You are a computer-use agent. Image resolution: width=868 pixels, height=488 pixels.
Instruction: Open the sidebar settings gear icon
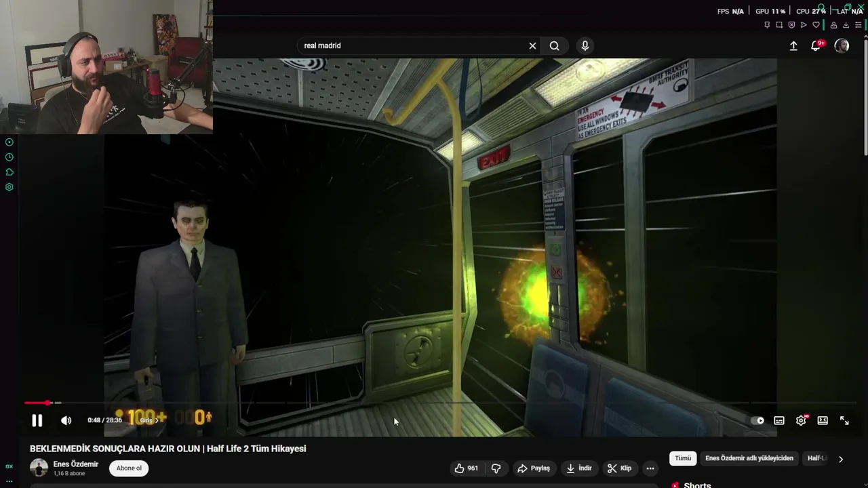point(9,187)
